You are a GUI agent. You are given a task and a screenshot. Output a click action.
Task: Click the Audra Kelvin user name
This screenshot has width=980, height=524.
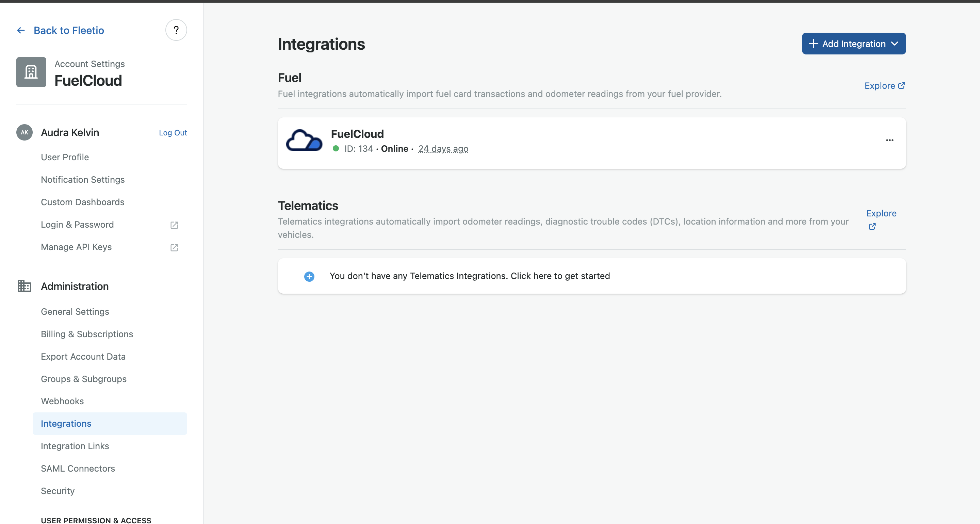pyautogui.click(x=70, y=132)
